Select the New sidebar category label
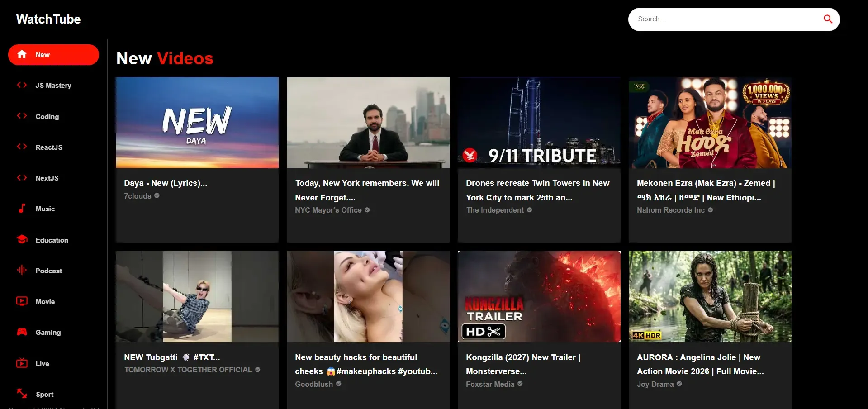Image resolution: width=868 pixels, height=409 pixels. [43, 55]
